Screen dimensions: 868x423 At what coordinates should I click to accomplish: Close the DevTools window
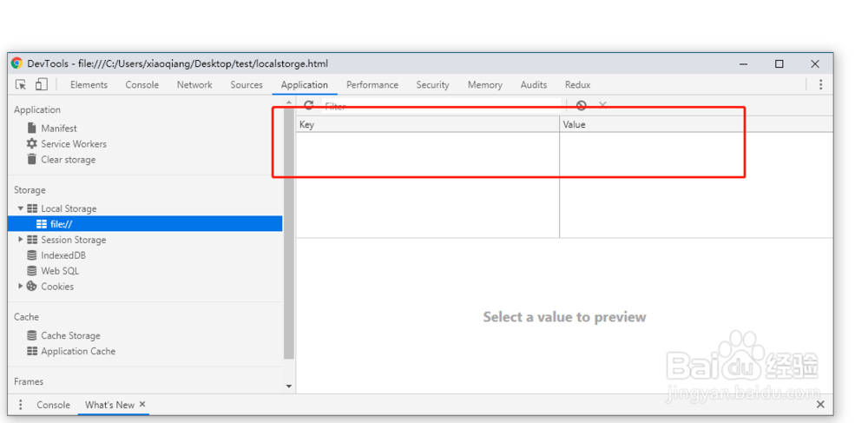click(815, 63)
